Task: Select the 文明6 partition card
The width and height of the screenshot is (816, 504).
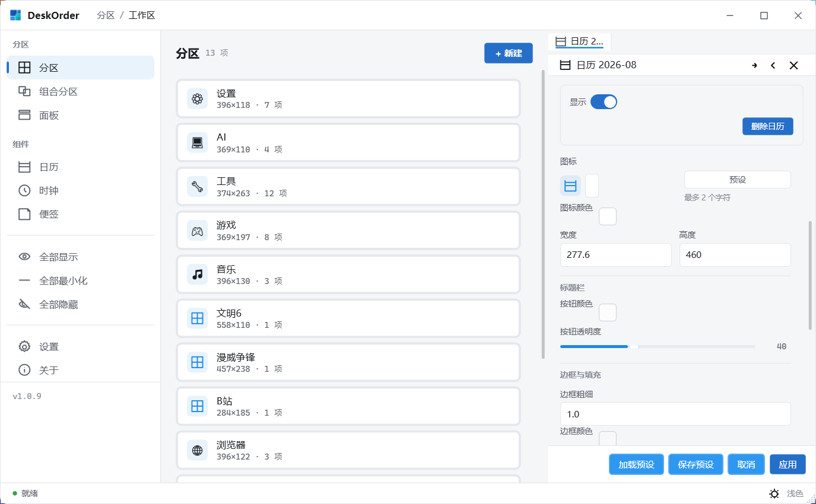Action: click(x=348, y=318)
